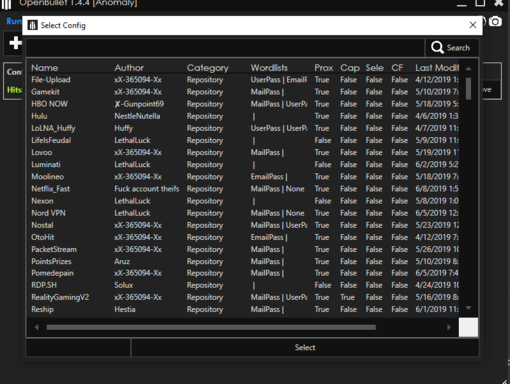Sort by the Sele column header
The width and height of the screenshot is (510, 384).
(374, 68)
